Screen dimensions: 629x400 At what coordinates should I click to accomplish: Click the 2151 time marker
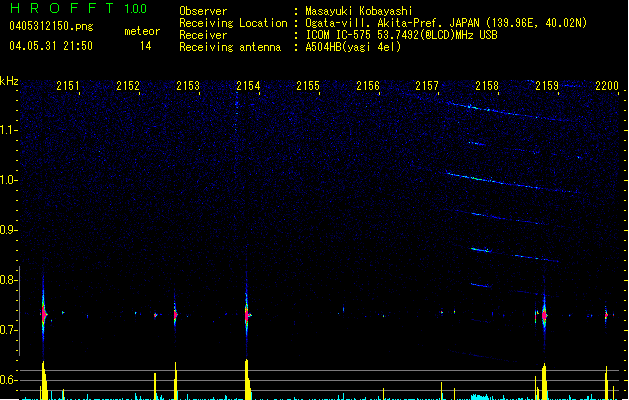click(68, 86)
